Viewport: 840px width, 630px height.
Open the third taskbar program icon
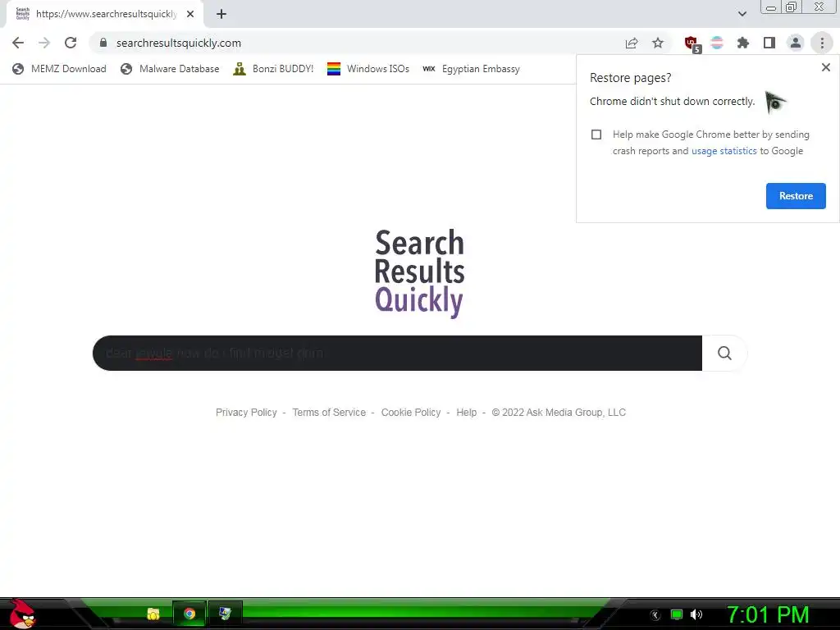point(225,614)
